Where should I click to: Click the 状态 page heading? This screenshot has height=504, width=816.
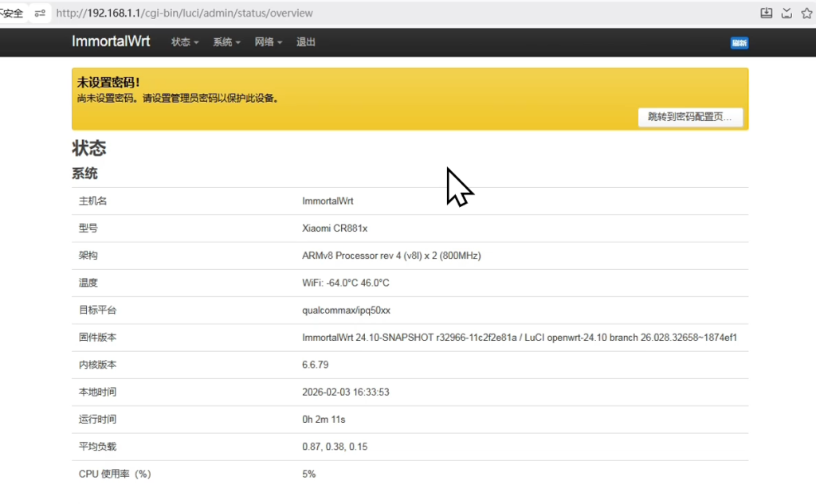coord(89,148)
